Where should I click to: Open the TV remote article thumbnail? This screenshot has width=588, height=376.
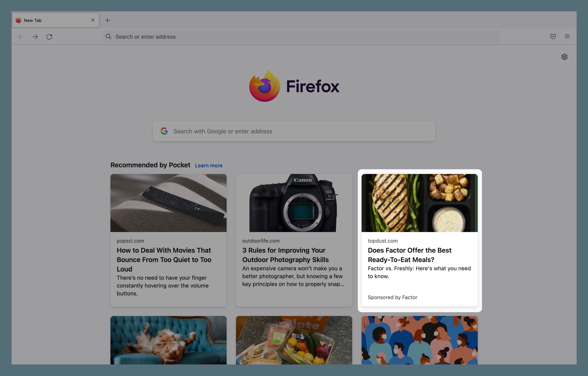point(169,203)
